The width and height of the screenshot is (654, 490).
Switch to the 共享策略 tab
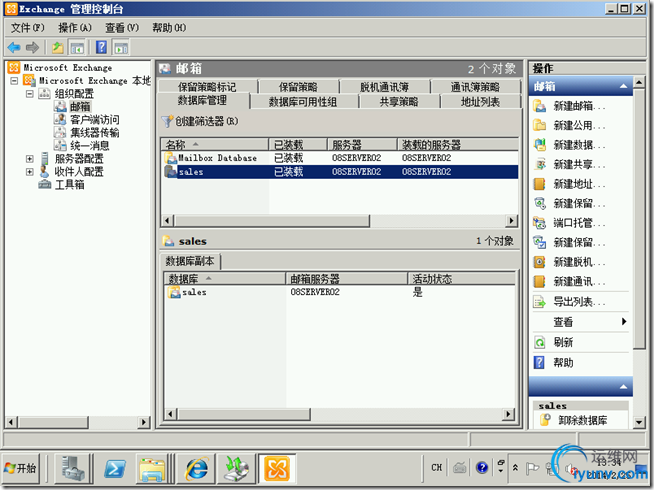(x=399, y=101)
